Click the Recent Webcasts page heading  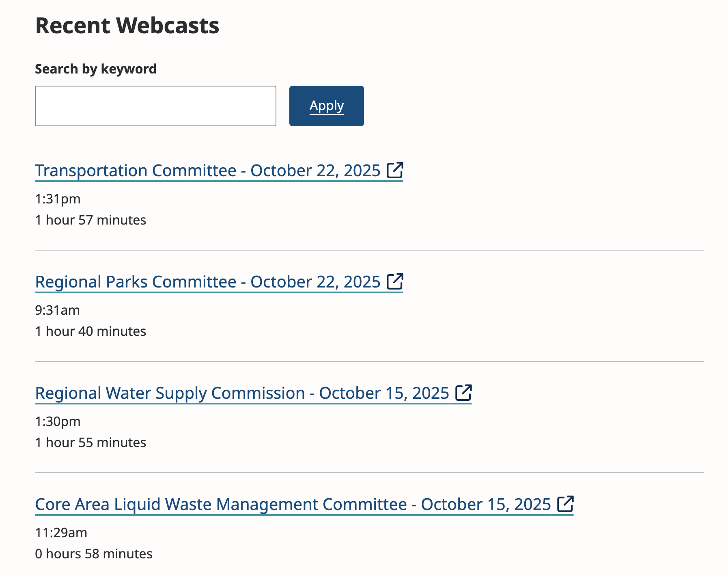(127, 25)
